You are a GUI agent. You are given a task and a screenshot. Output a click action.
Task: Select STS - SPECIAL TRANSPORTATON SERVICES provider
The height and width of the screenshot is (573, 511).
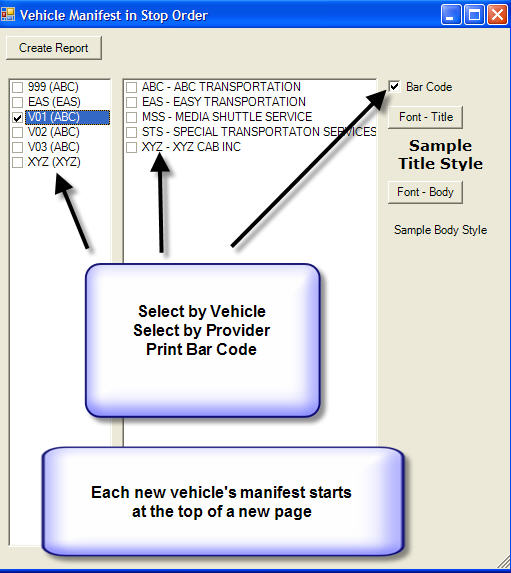pyautogui.click(x=132, y=132)
